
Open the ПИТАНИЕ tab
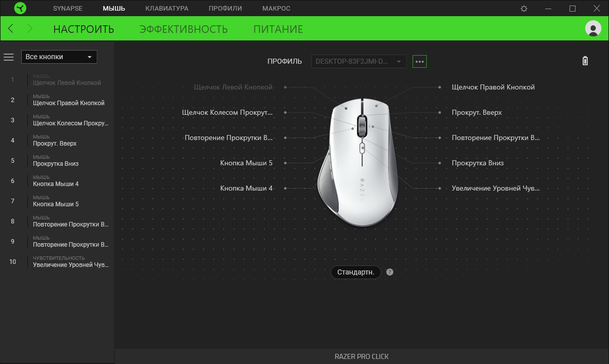(x=278, y=29)
